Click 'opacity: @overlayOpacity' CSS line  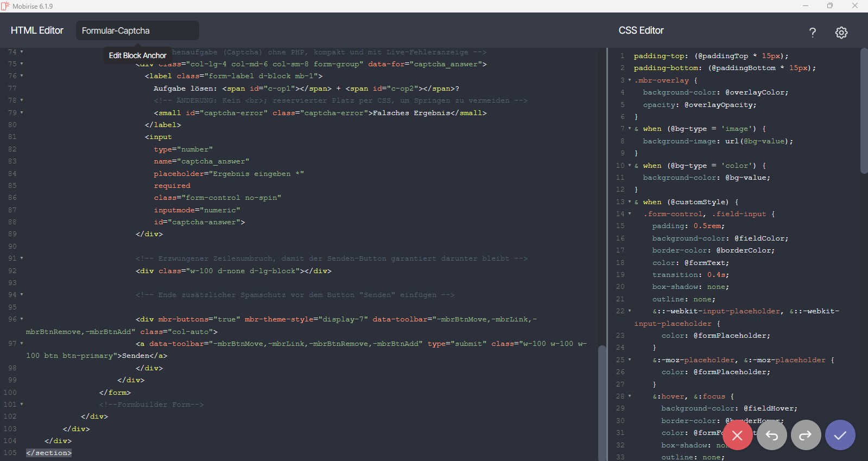pyautogui.click(x=700, y=105)
